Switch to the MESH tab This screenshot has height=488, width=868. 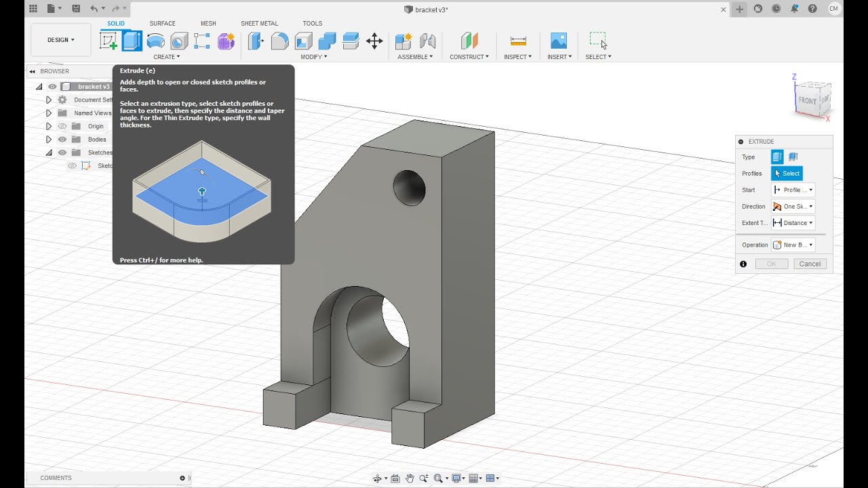tap(208, 24)
